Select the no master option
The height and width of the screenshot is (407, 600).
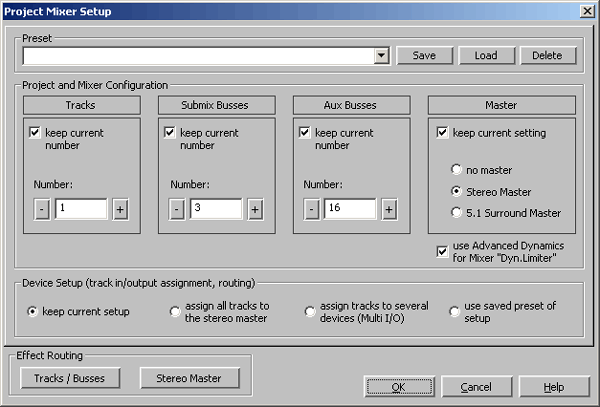tap(456, 169)
